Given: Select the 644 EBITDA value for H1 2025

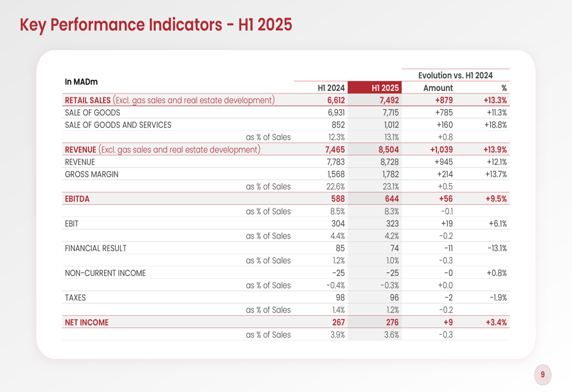Looking at the screenshot, I should pyautogui.click(x=392, y=199).
